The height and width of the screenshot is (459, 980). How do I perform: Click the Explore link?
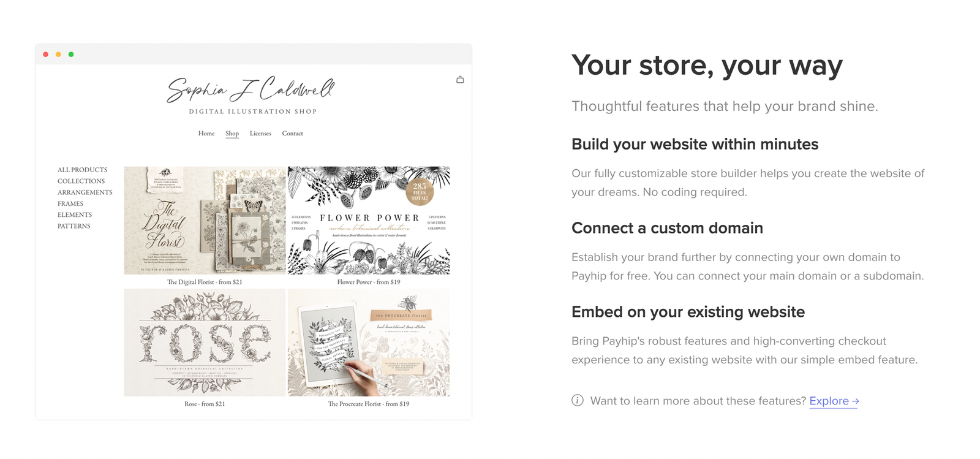(x=829, y=400)
